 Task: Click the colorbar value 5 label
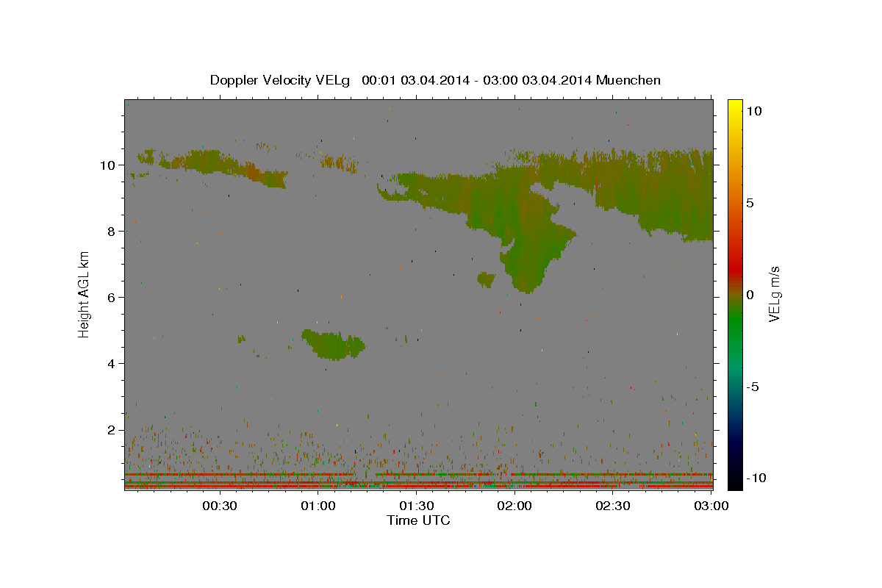[x=750, y=203]
